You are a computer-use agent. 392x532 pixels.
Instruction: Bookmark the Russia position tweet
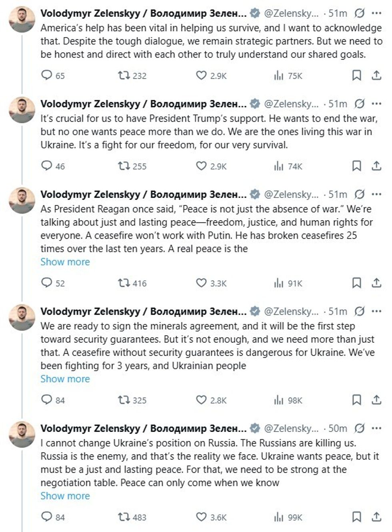coord(356,517)
